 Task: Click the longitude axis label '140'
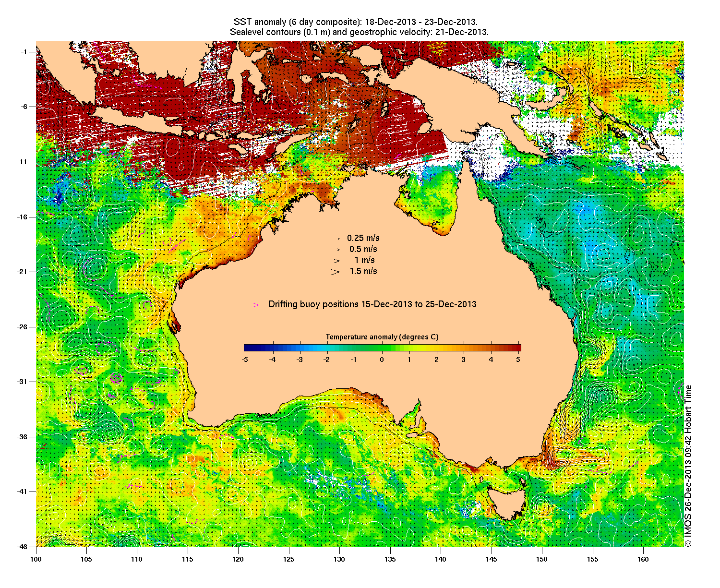(441, 559)
